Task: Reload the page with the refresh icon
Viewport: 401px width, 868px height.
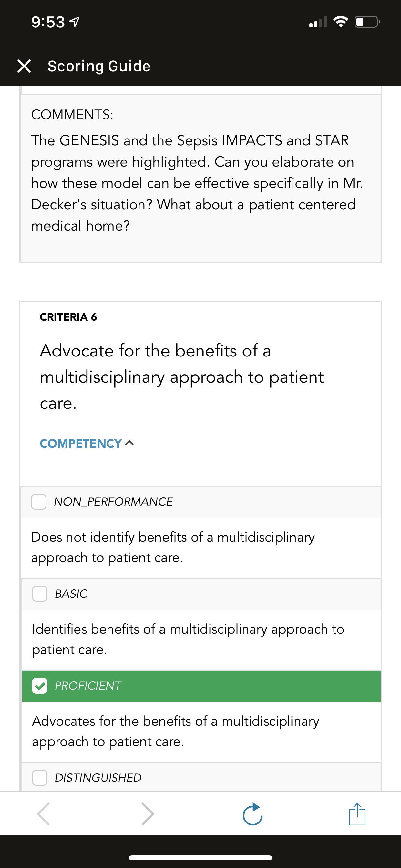Action: point(253,814)
